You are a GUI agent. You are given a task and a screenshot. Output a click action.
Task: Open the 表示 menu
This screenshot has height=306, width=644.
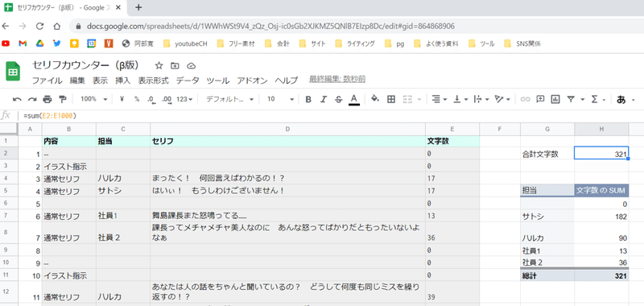click(x=100, y=81)
